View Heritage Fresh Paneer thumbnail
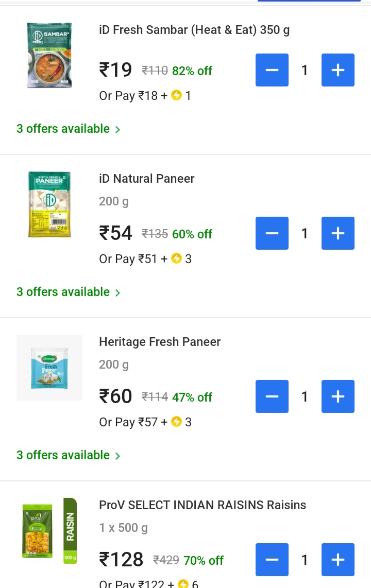This screenshot has width=371, height=588. pos(49,368)
